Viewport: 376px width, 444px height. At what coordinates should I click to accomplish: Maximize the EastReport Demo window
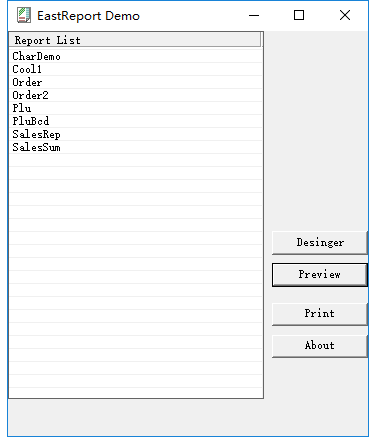click(299, 15)
